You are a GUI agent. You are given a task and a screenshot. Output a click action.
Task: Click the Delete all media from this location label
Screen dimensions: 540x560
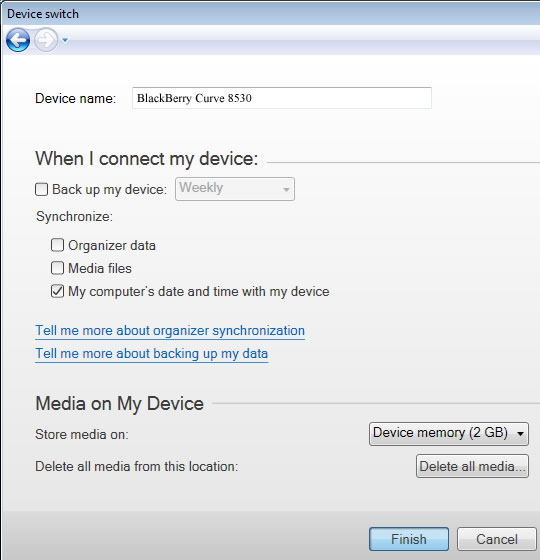136,466
